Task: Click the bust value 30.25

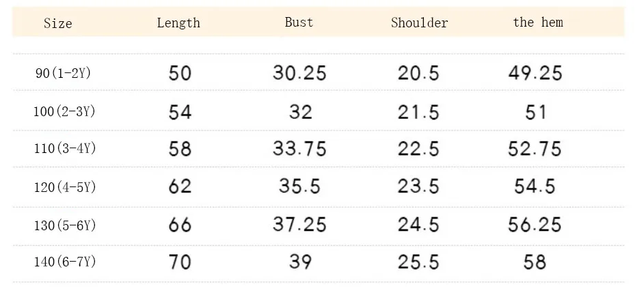Action: click(x=299, y=74)
